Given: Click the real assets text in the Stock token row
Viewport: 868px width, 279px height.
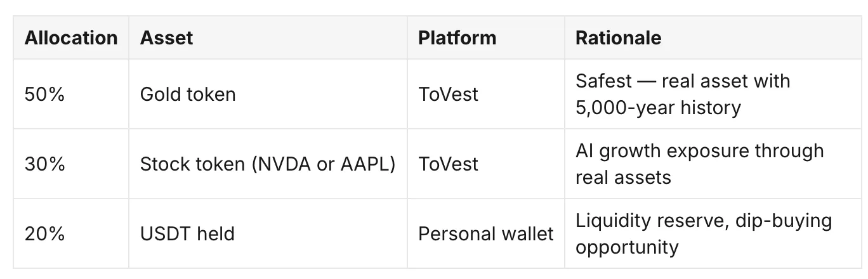Looking at the screenshot, I should click(623, 176).
